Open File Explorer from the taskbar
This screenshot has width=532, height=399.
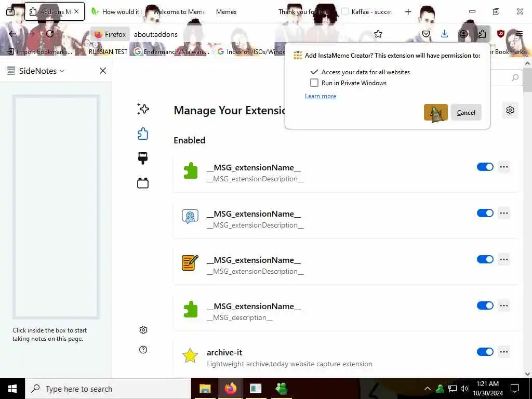coord(205,389)
